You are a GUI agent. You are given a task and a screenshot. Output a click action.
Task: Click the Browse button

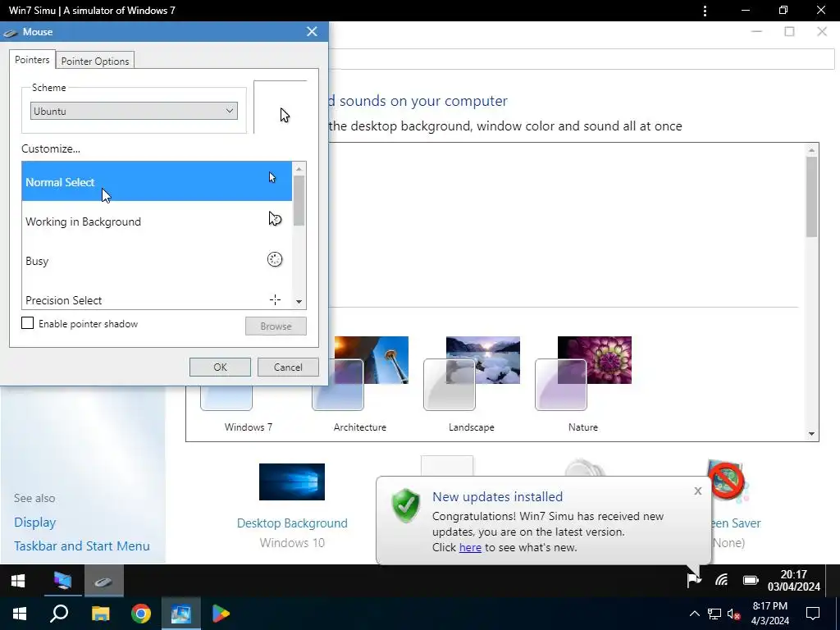(x=276, y=326)
